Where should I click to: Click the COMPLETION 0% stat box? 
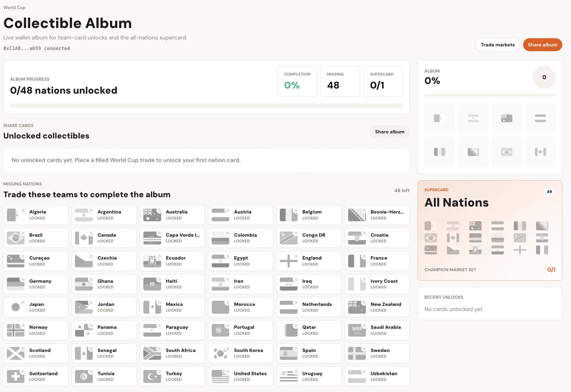[297, 81]
